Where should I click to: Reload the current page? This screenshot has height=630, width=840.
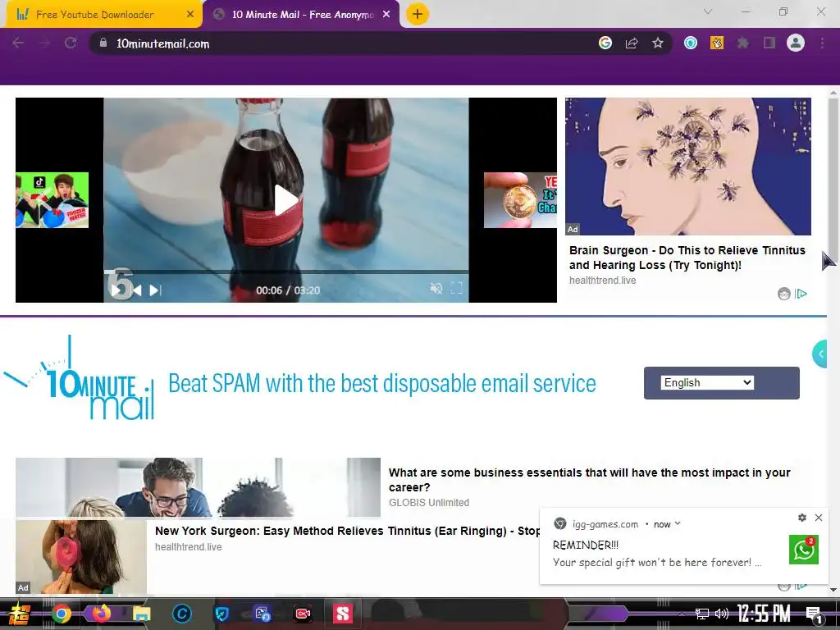[x=71, y=43]
